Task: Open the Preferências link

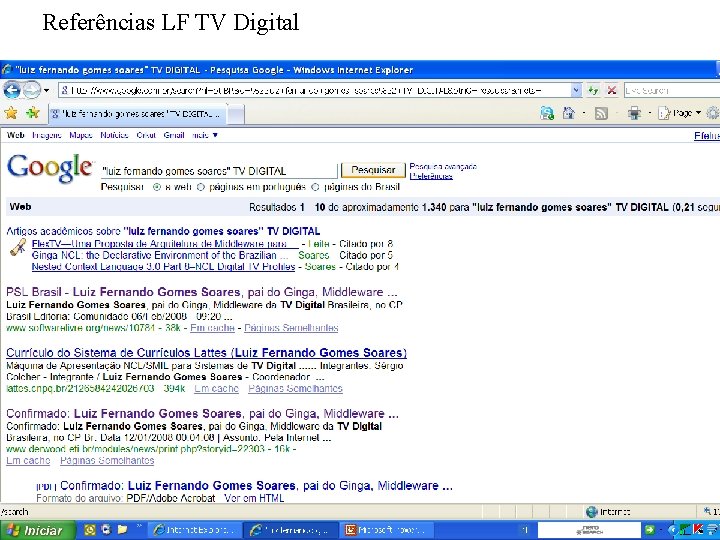Action: point(431,176)
